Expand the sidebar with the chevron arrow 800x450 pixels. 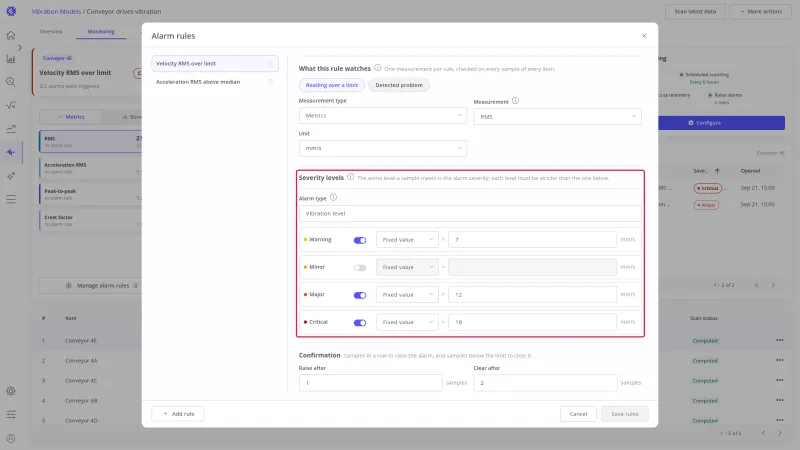coord(20,47)
